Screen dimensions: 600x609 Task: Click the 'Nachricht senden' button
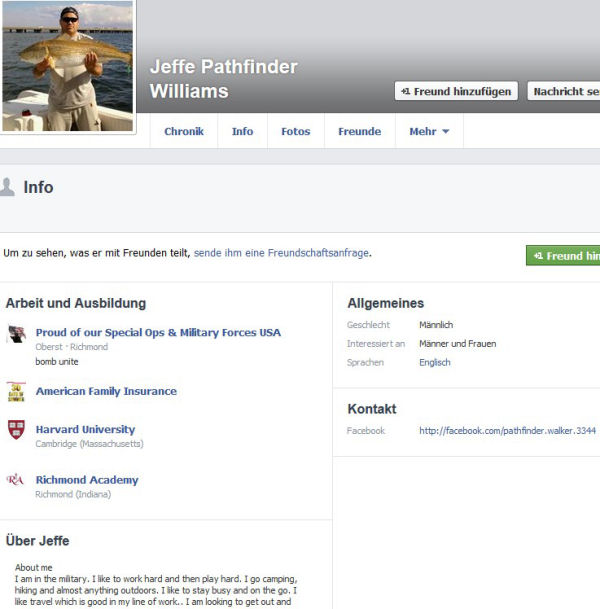pyautogui.click(x=563, y=91)
